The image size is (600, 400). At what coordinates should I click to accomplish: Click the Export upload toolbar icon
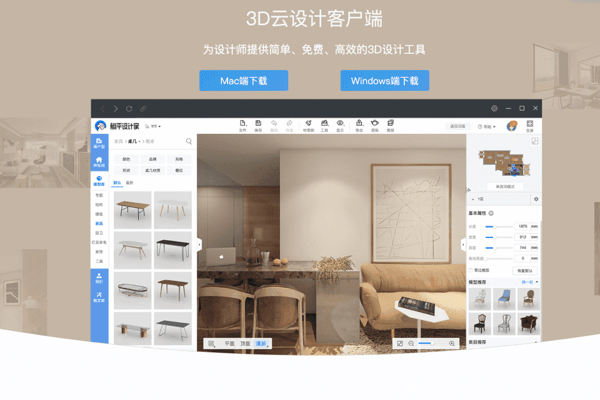coord(359,125)
